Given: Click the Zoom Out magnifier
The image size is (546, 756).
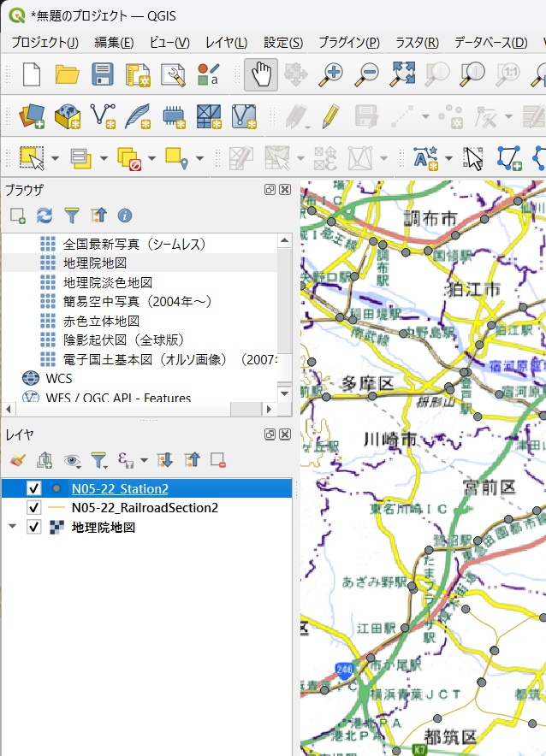Looking at the screenshot, I should (367, 74).
